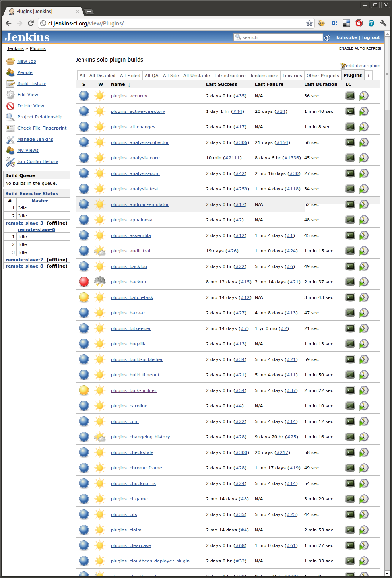The width and height of the screenshot is (392, 578).
Task: Click the People sidebar icon
Action: (10, 72)
